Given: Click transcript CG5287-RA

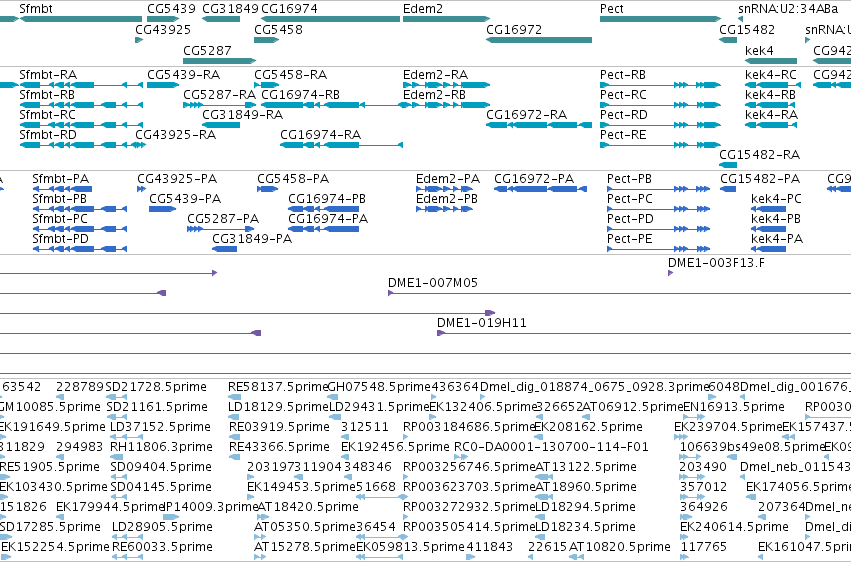Looking at the screenshot, I should 219,105.
